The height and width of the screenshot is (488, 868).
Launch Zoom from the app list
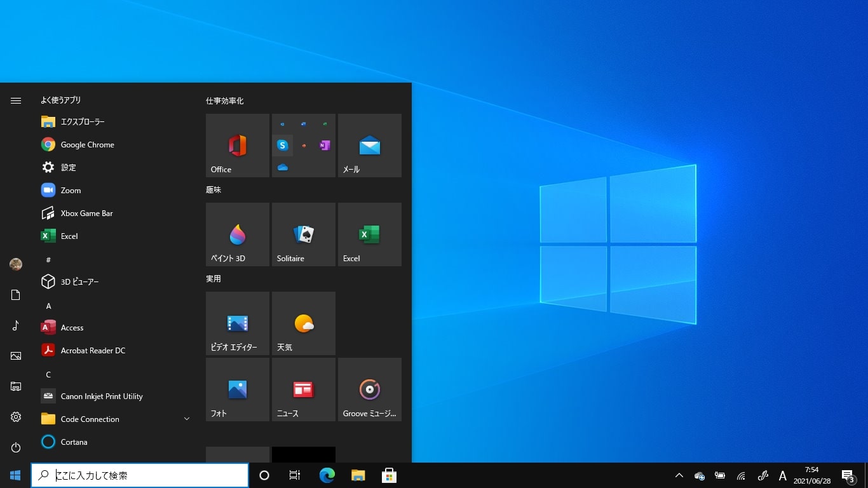[116, 191]
